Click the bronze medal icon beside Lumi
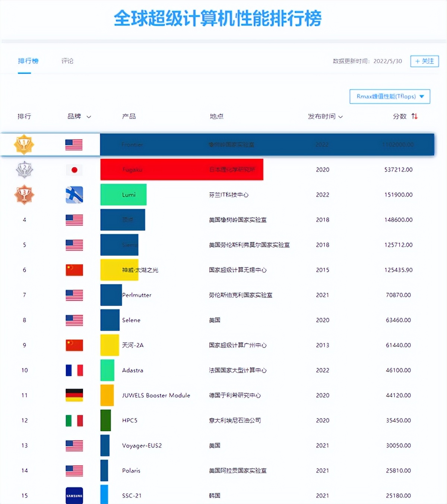Viewport: 447px width, 504px height. 24,195
